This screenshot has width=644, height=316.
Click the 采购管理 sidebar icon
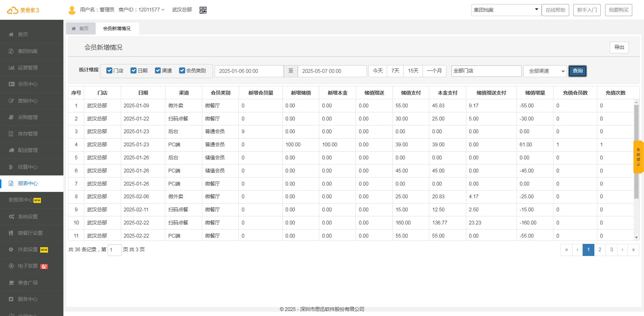pyautogui.click(x=11, y=117)
